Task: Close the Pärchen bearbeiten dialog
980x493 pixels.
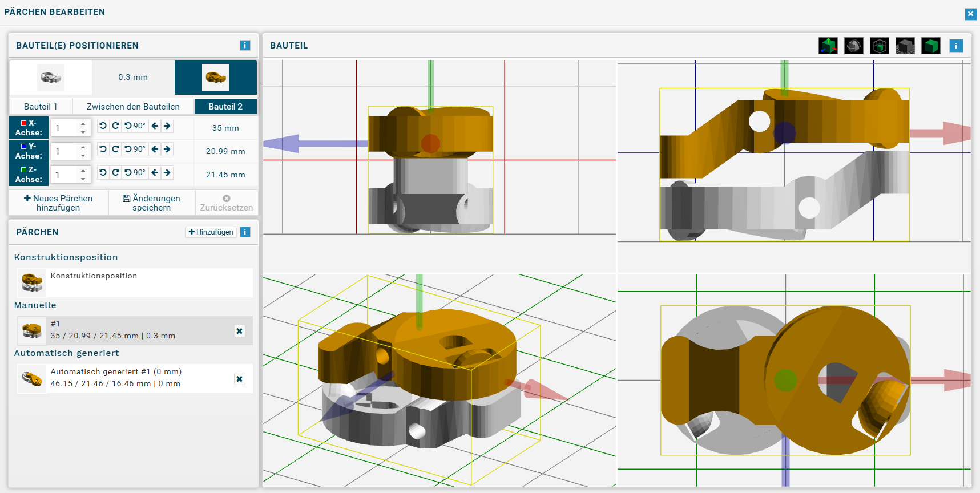Action: point(970,14)
